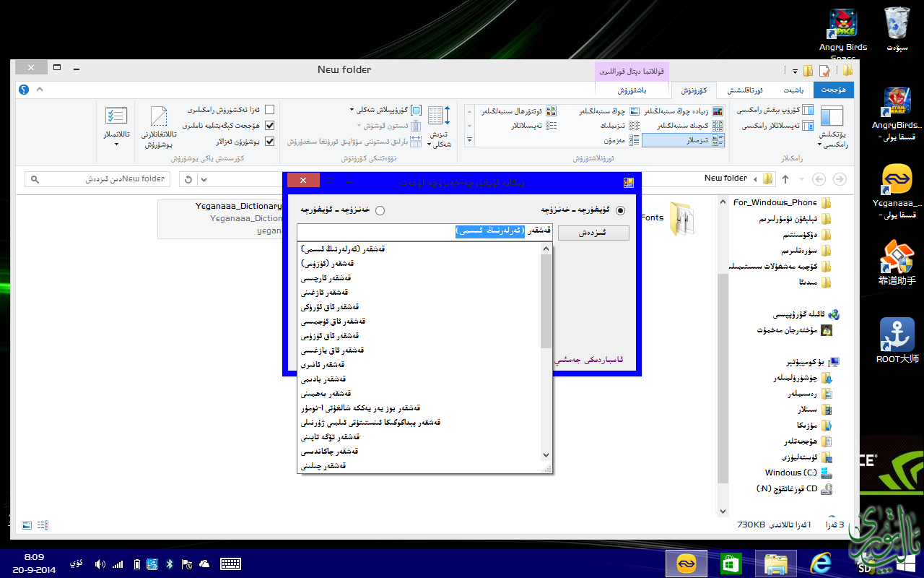
Task: Select the خەنزۇچە - ئۇيغۇرچە radio button
Action: tap(380, 210)
